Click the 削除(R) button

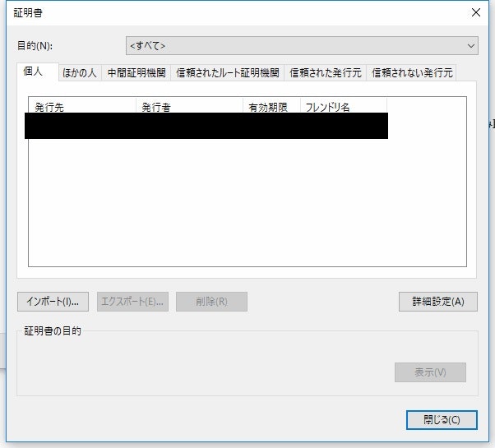coord(211,302)
